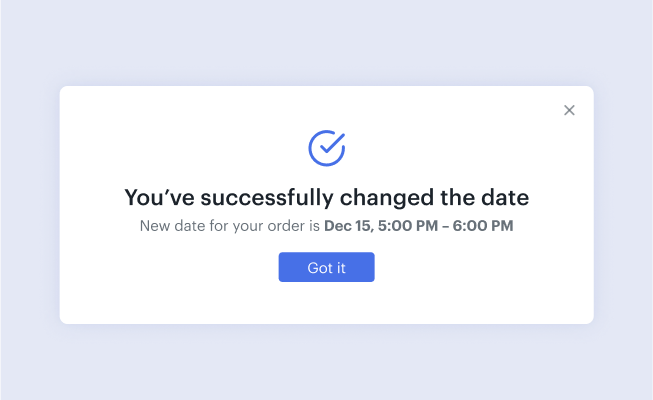Click the '6:00 PM' end time text

(483, 226)
